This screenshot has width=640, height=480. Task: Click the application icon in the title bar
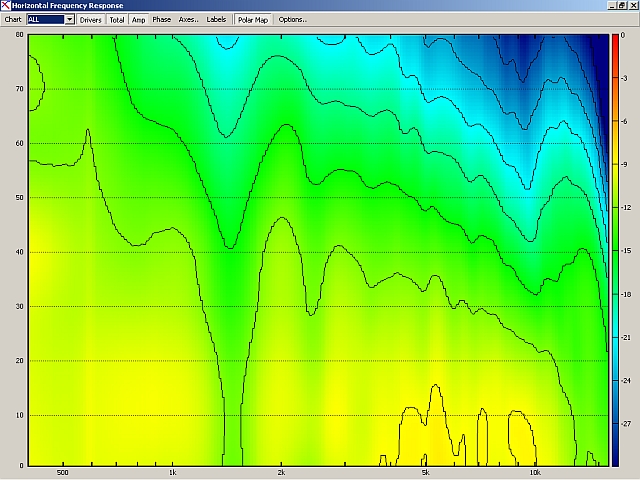pos(5,5)
